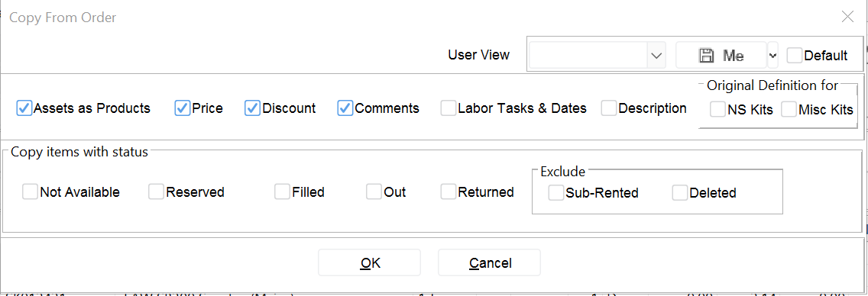The height and width of the screenshot is (296, 868).
Task: Disable the Discount checkbox
Action: click(252, 108)
